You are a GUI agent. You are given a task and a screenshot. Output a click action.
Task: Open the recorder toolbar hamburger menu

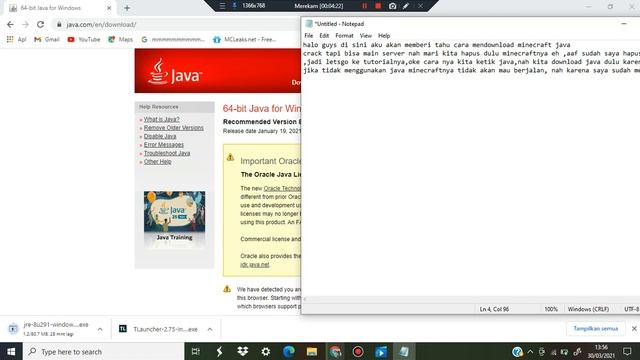click(222, 6)
